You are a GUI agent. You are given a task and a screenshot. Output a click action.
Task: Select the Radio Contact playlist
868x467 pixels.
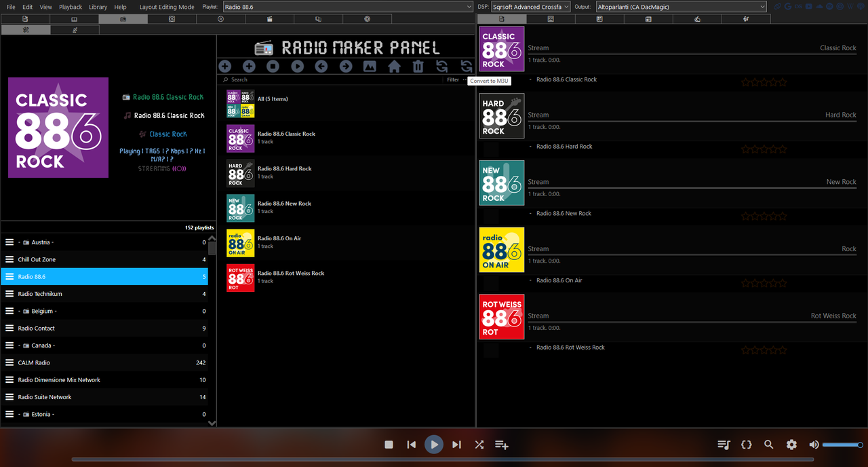click(104, 328)
